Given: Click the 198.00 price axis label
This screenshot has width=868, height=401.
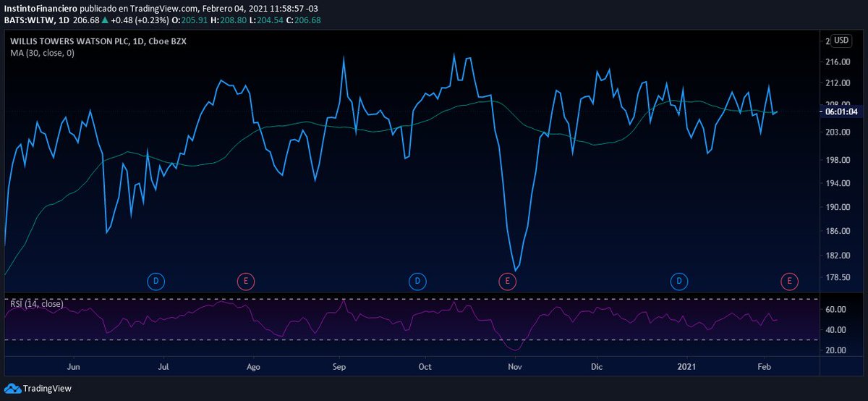Looking at the screenshot, I should (x=837, y=161).
